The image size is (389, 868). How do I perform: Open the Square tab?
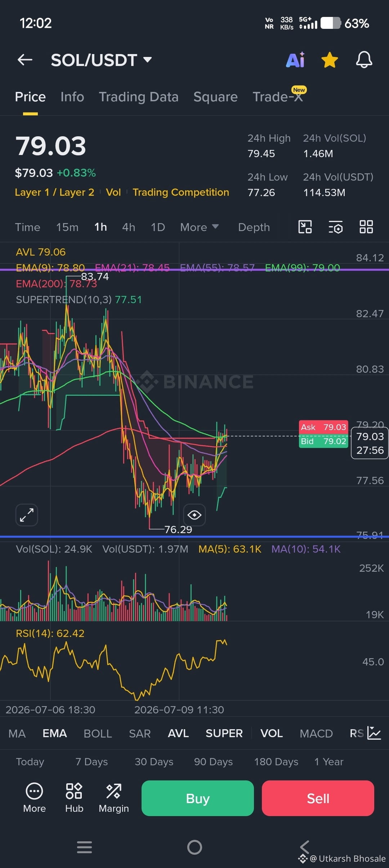(x=215, y=97)
